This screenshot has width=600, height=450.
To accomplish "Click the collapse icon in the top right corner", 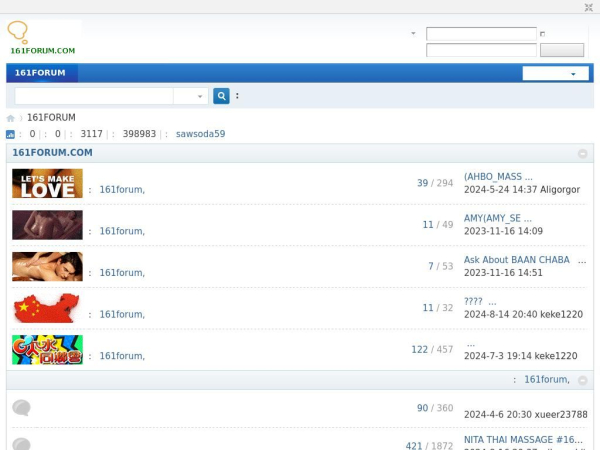I will coord(589,7).
